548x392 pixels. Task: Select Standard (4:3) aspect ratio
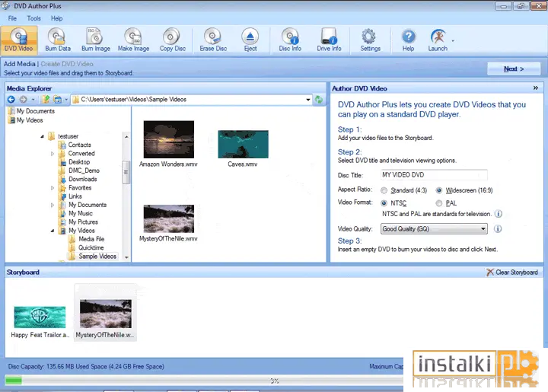(384, 190)
